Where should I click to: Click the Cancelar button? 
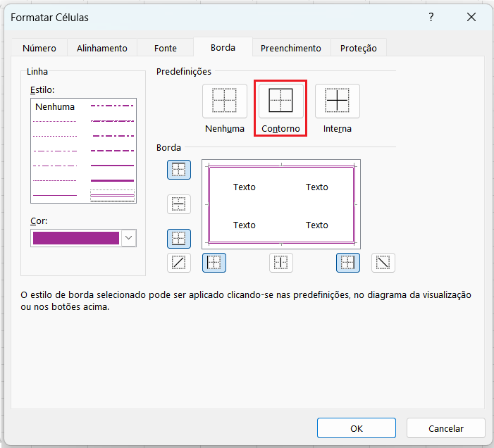click(445, 428)
